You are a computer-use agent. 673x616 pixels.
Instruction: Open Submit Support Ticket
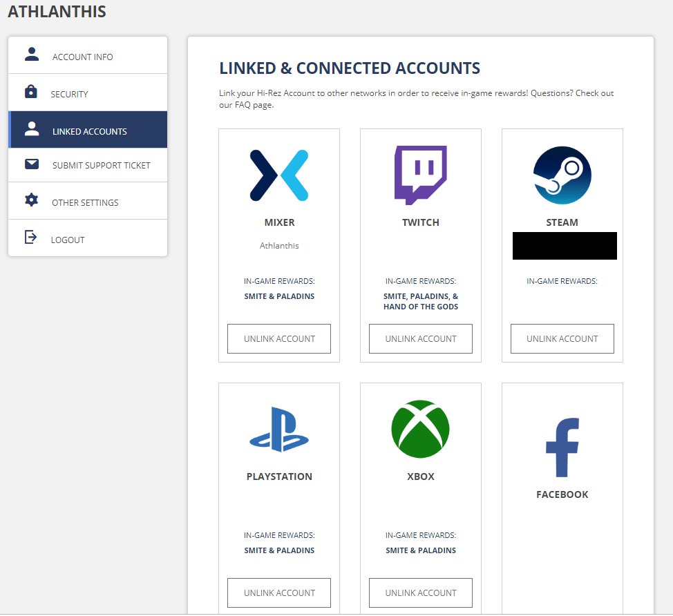[x=88, y=165]
